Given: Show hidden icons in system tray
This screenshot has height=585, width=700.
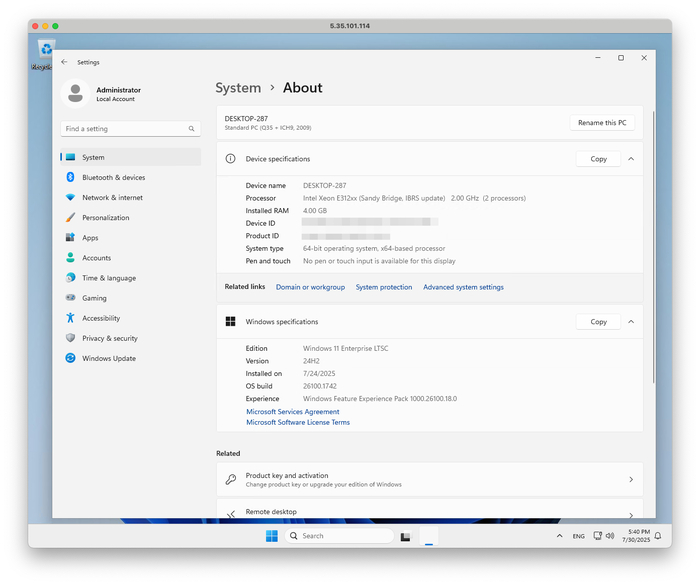Looking at the screenshot, I should (558, 536).
